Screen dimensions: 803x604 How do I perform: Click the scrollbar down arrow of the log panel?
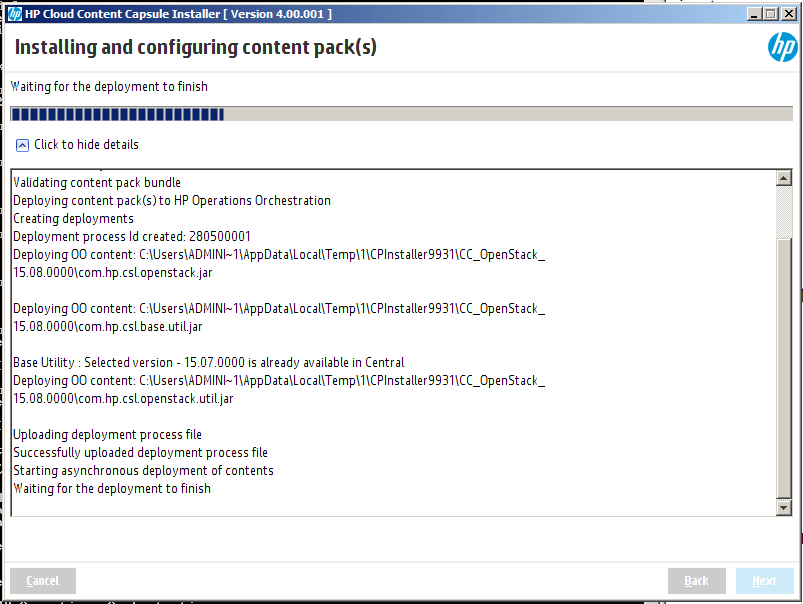click(x=785, y=507)
